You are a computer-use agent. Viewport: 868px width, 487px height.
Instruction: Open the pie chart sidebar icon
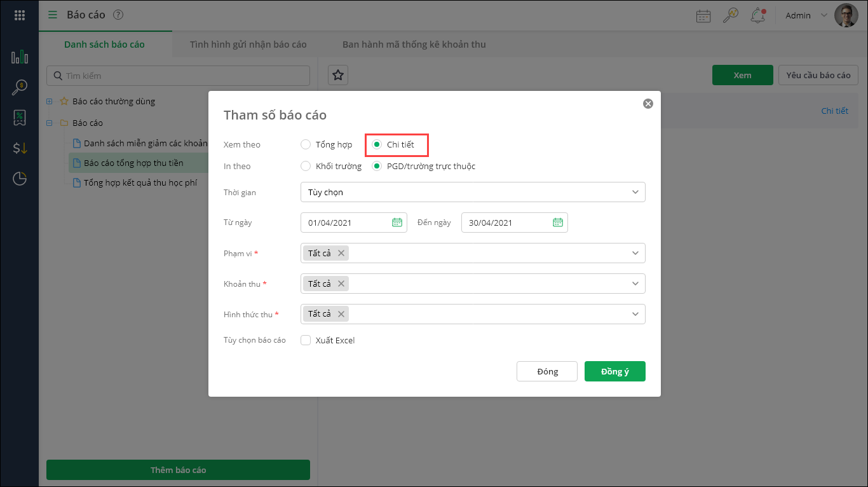click(20, 179)
